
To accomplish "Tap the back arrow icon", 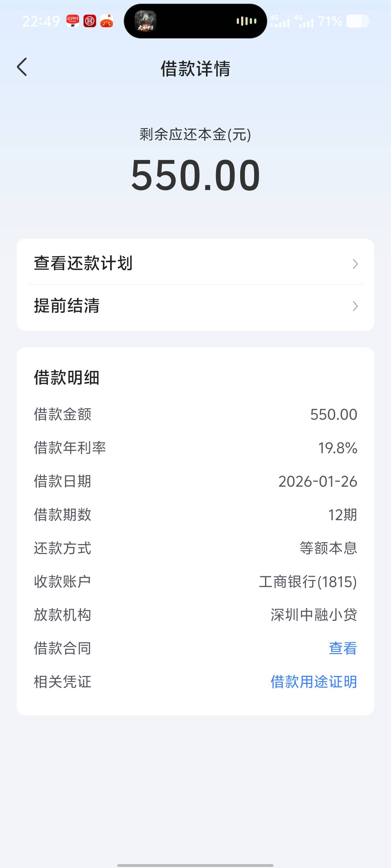I will coord(22,67).
